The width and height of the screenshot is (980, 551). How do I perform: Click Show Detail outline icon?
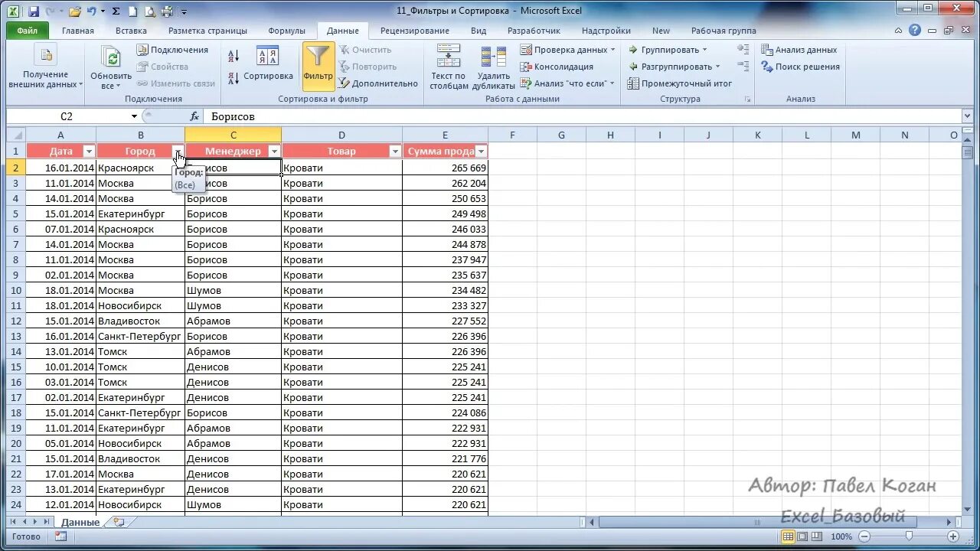coord(743,49)
